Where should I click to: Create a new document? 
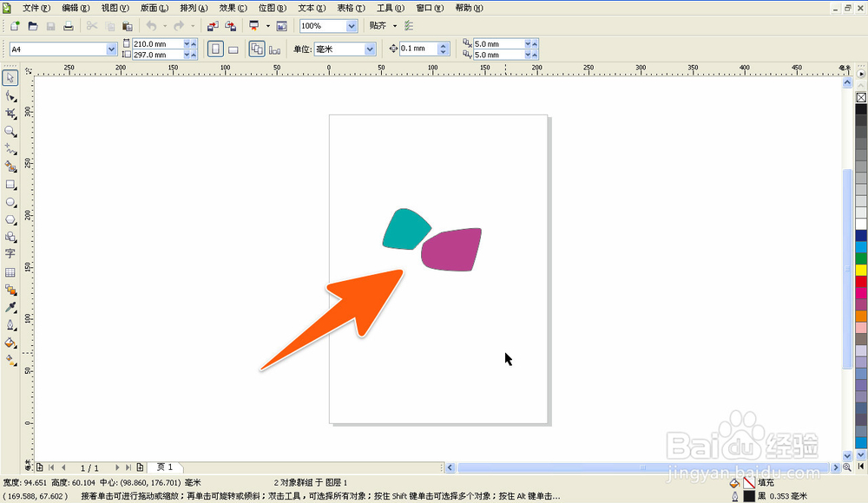[15, 26]
